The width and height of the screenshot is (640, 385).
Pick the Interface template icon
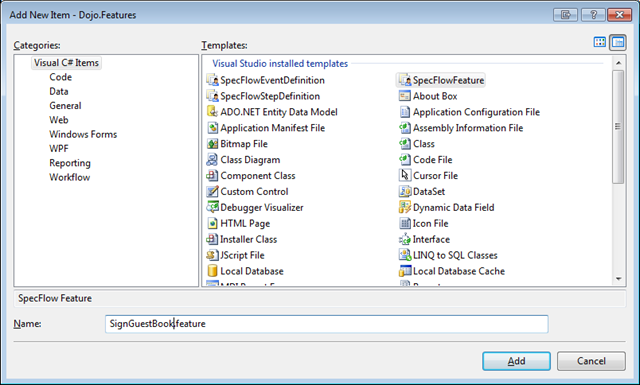tap(405, 239)
